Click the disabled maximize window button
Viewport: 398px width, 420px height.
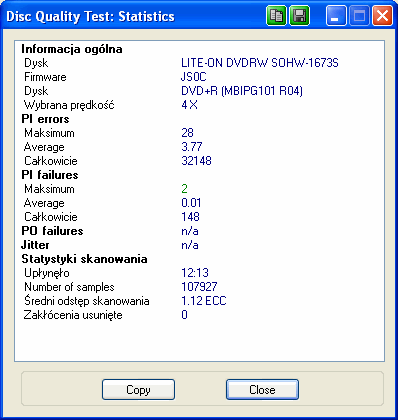[x=359, y=16]
